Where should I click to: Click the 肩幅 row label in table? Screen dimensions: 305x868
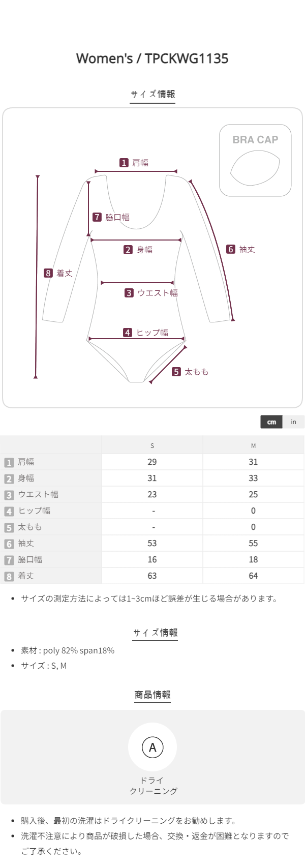26,462
